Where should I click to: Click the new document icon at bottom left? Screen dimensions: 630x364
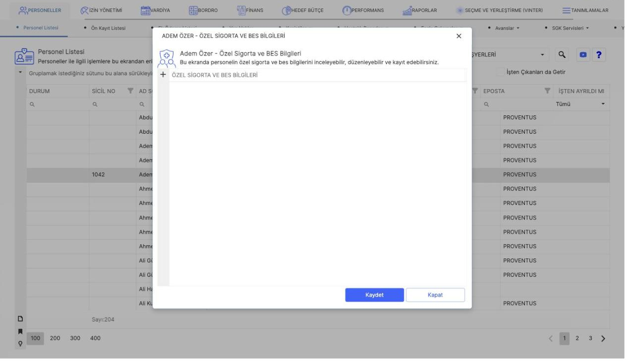click(21, 319)
